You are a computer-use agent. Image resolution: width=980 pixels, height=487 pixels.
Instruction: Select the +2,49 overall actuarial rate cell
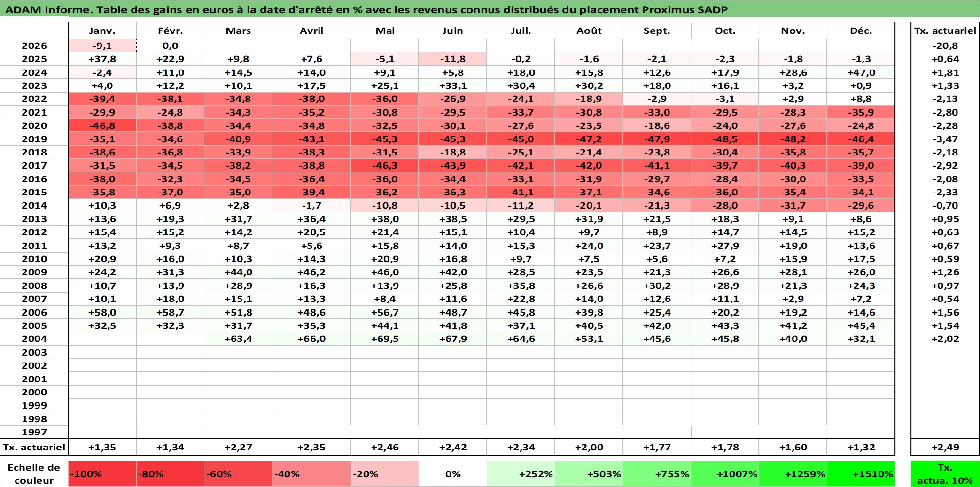945,447
